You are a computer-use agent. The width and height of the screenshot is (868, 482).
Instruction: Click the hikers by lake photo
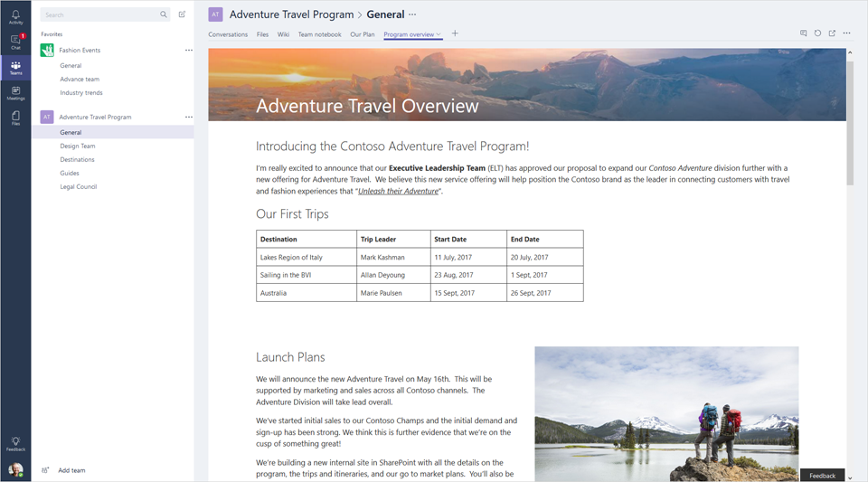pos(666,414)
